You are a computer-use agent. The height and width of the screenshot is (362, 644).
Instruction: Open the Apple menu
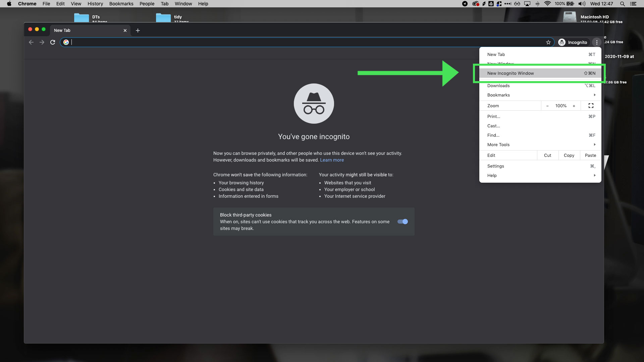pos(9,4)
